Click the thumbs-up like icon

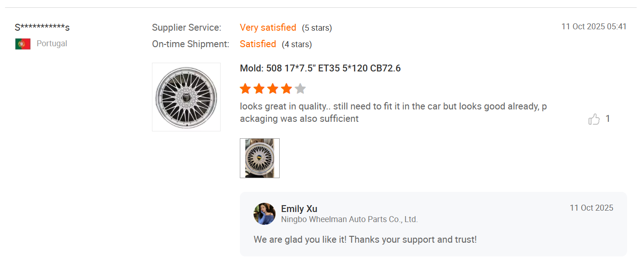(x=594, y=120)
